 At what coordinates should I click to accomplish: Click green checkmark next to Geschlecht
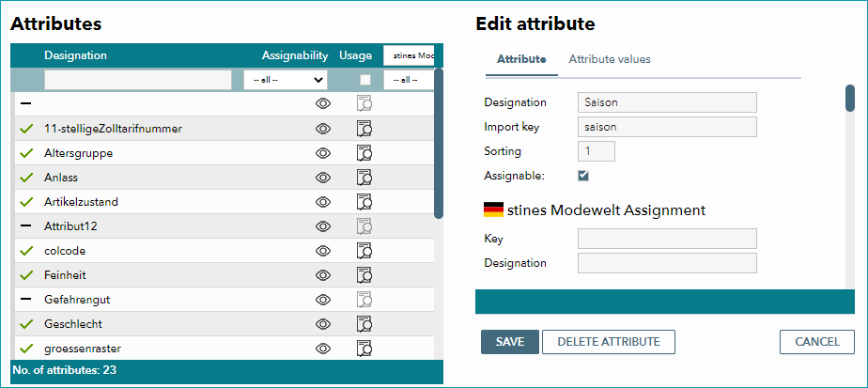(26, 324)
